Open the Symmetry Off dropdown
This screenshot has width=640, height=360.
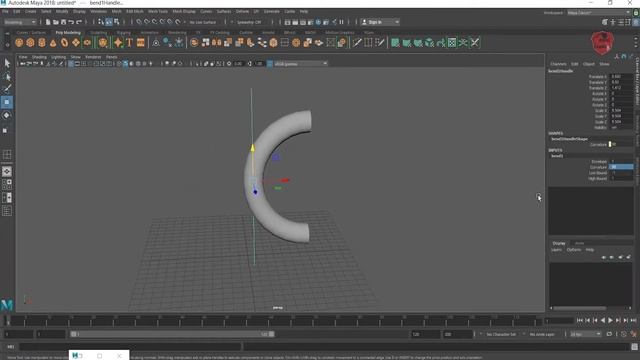(x=249, y=22)
